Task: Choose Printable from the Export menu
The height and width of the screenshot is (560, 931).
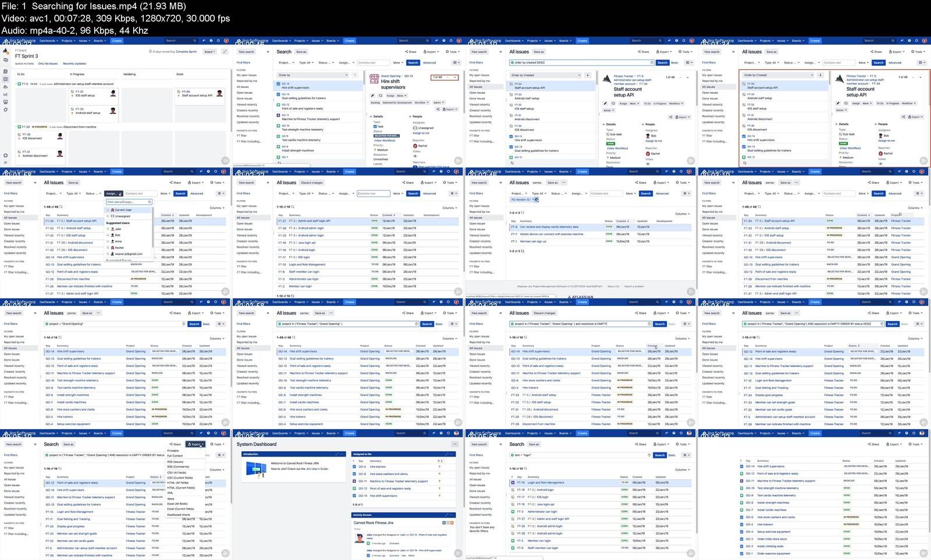Action: 173,451
